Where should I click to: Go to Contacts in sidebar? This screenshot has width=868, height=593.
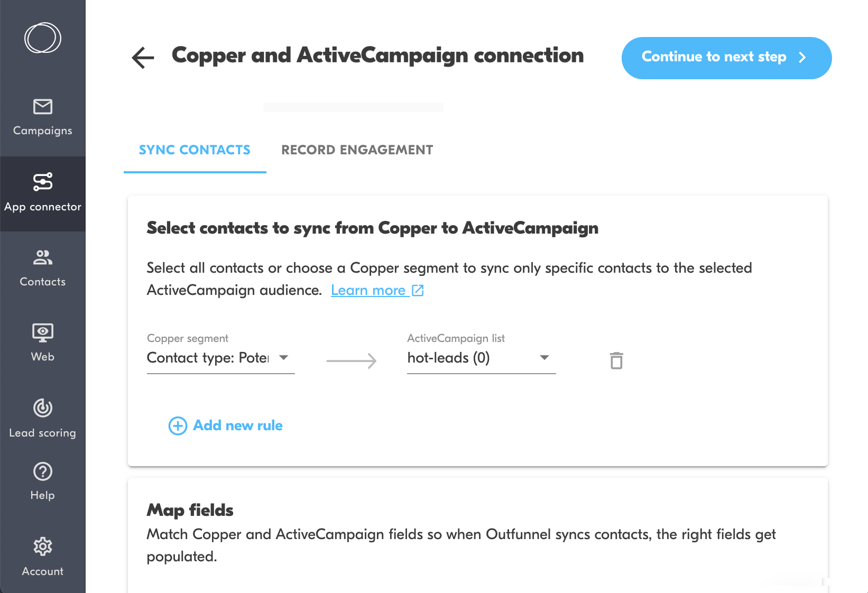(42, 268)
